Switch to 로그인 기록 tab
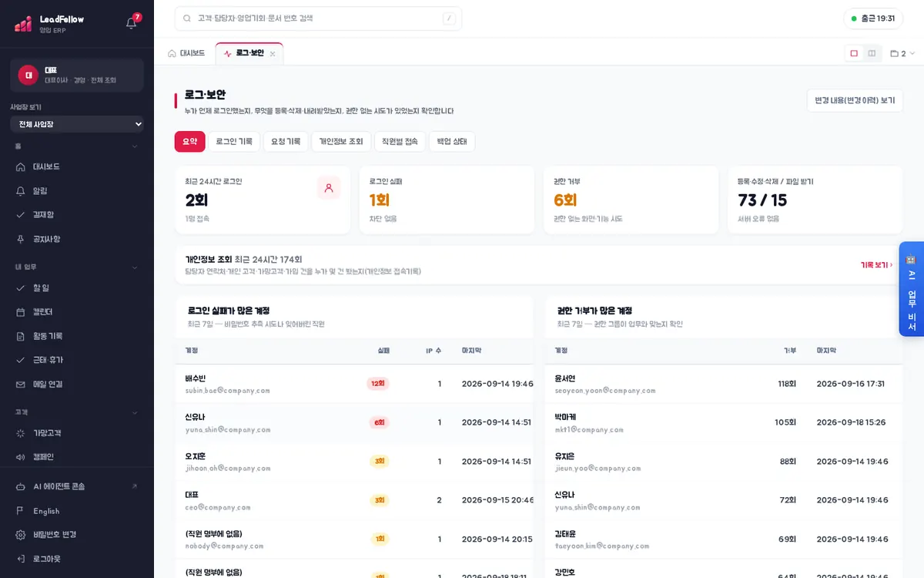The height and width of the screenshot is (578, 924). 234,142
